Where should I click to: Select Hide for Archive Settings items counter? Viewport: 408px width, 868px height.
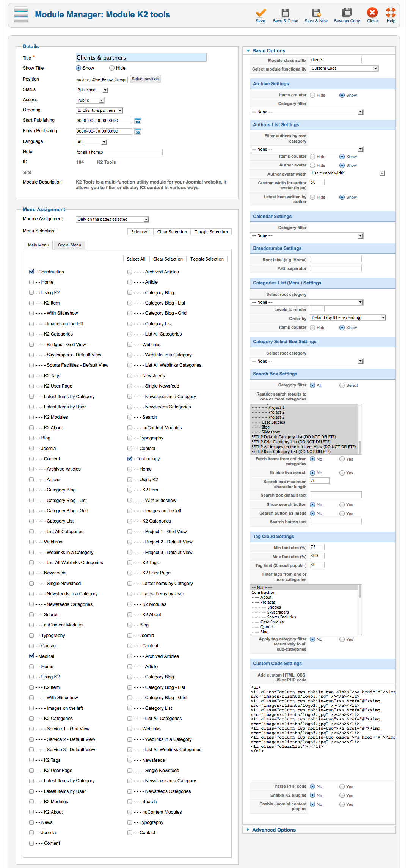coord(312,95)
